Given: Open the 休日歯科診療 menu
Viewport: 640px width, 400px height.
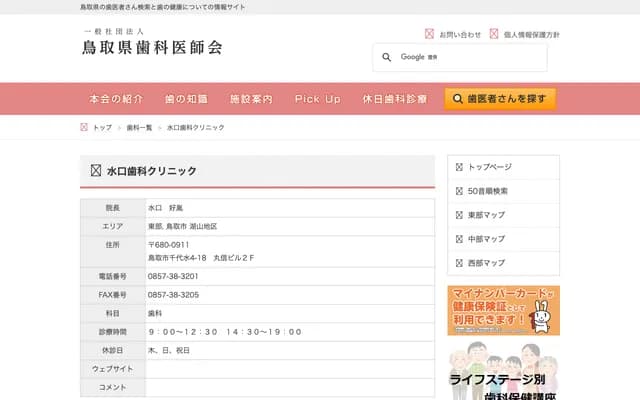Looking at the screenshot, I should (x=395, y=99).
